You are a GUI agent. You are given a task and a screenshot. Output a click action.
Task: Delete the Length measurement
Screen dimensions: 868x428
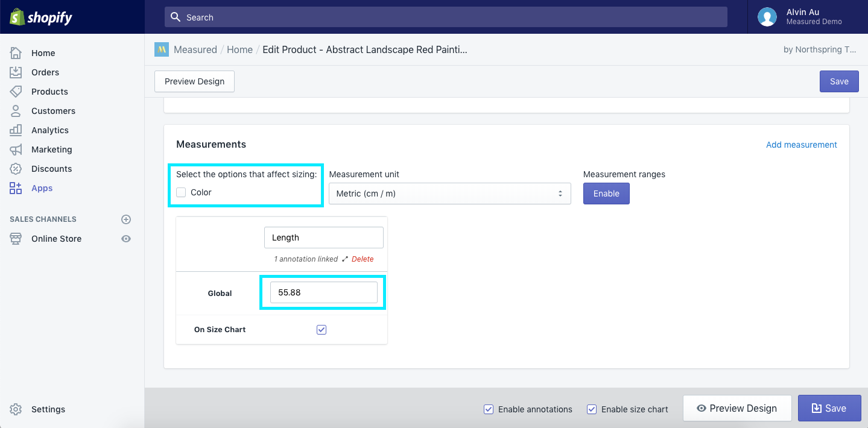tap(363, 259)
